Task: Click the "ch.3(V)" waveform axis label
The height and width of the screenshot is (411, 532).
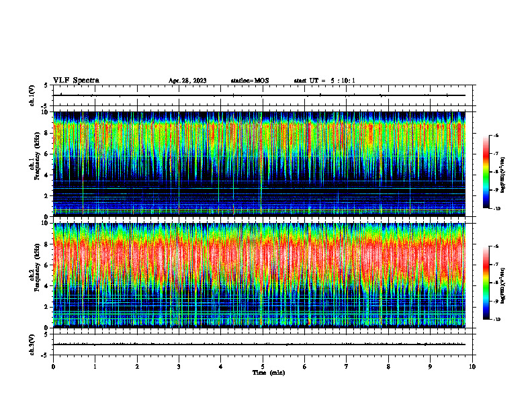Action: (32, 345)
